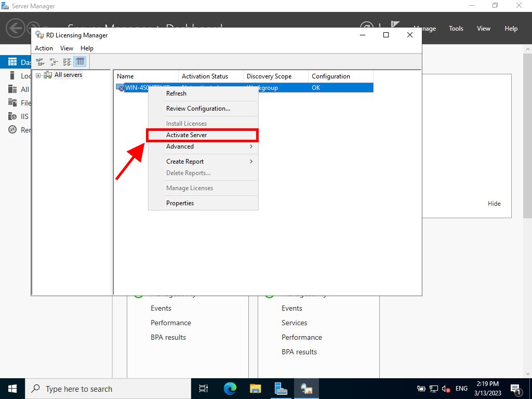Sort by Activation Status column header

pos(211,76)
